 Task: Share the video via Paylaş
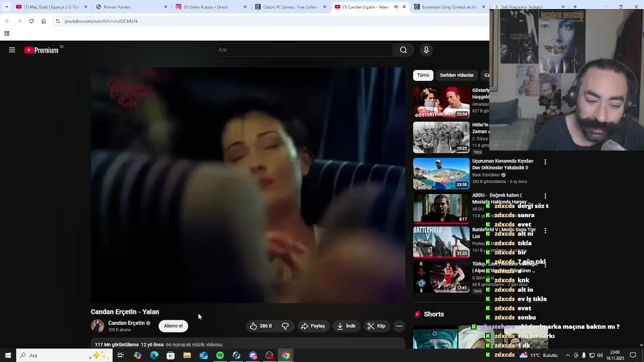[313, 326]
